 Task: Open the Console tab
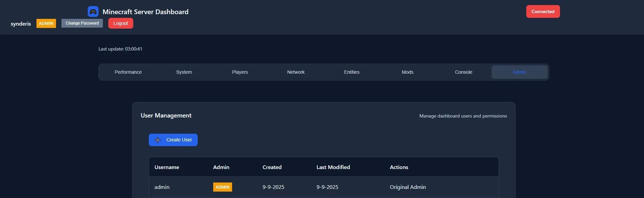pyautogui.click(x=464, y=72)
